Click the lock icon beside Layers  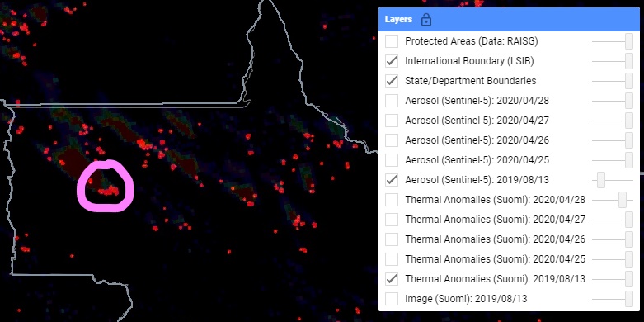426,20
